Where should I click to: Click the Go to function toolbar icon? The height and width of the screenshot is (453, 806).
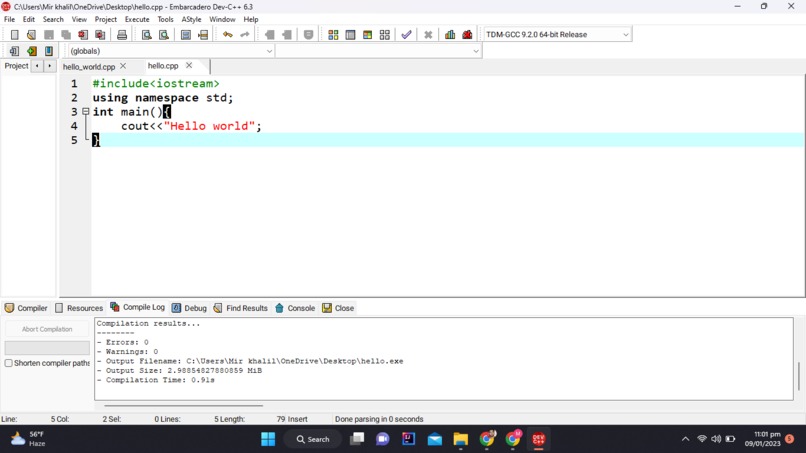pyautogui.click(x=186, y=34)
